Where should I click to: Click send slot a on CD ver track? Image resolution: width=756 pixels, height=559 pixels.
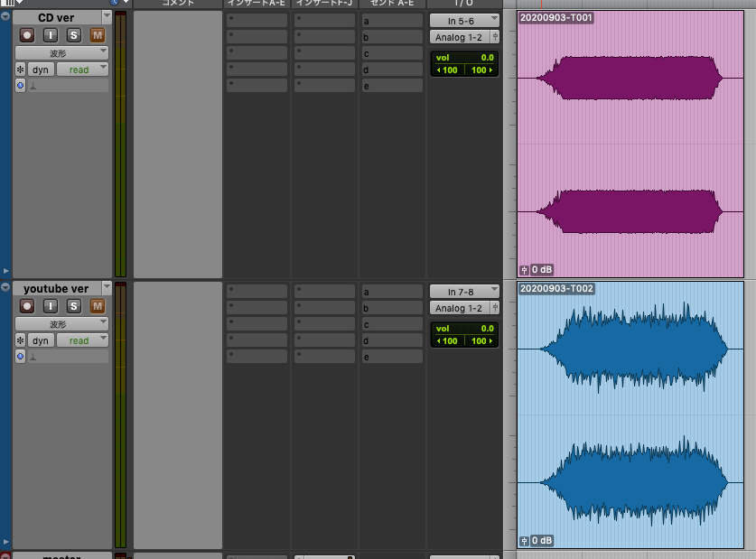pos(392,21)
